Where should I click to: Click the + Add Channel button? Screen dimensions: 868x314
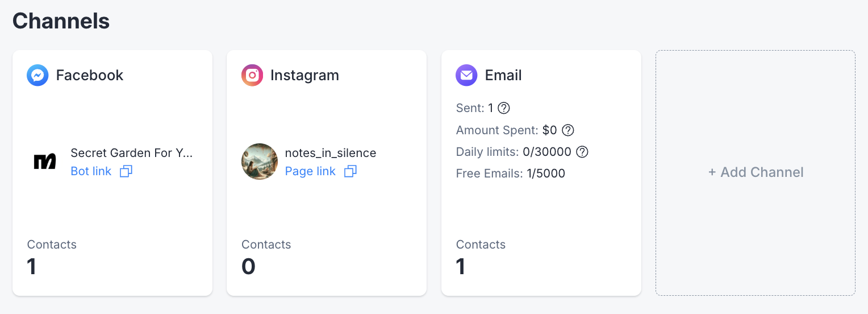[756, 172]
